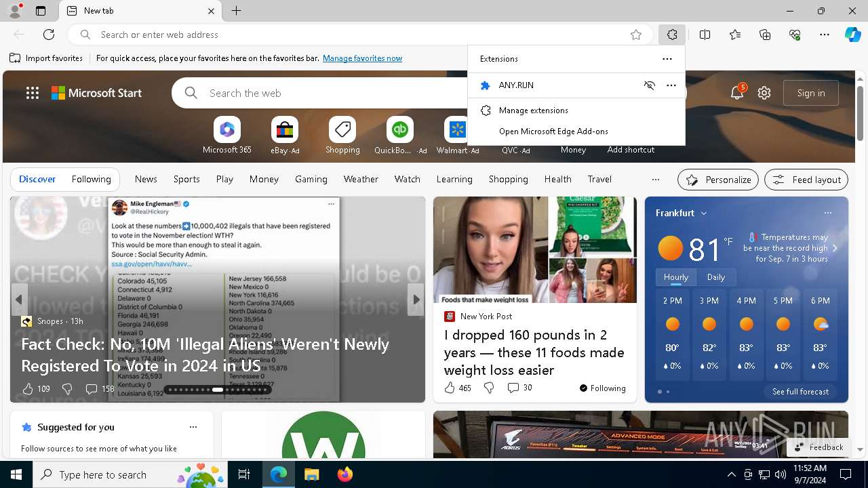Screen dimensions: 868x488
Task: Show more feed categories ellipsis
Action: tap(655, 180)
